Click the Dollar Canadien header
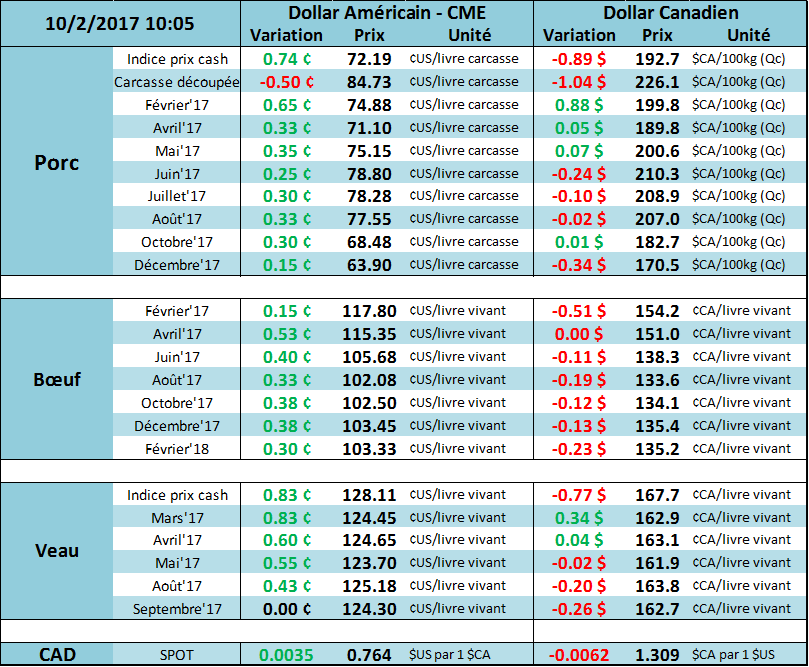Screen dimensions: 809x667 click(x=671, y=13)
